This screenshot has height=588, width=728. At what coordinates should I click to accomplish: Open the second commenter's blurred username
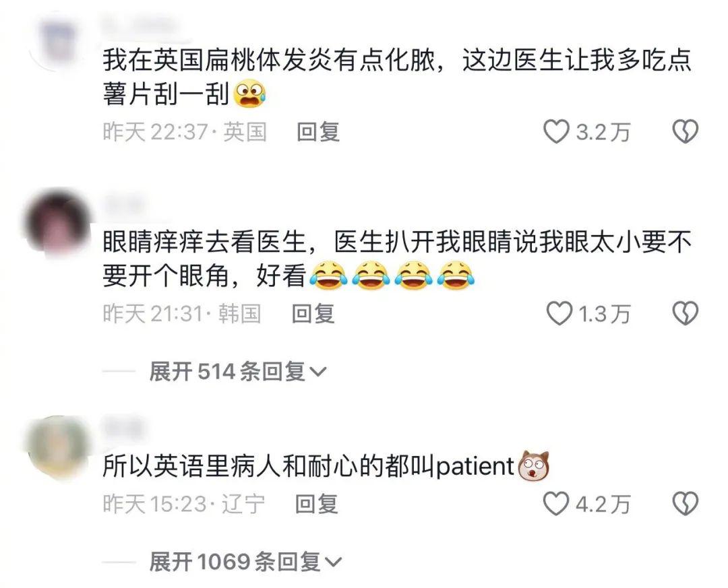tap(123, 204)
